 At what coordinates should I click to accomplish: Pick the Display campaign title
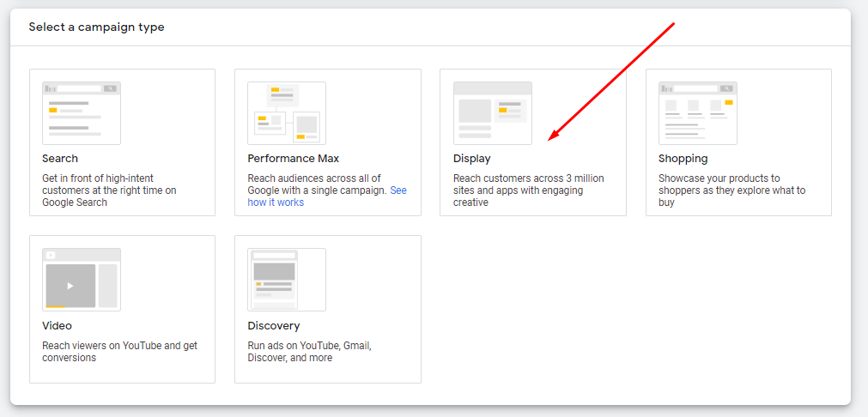tap(471, 159)
